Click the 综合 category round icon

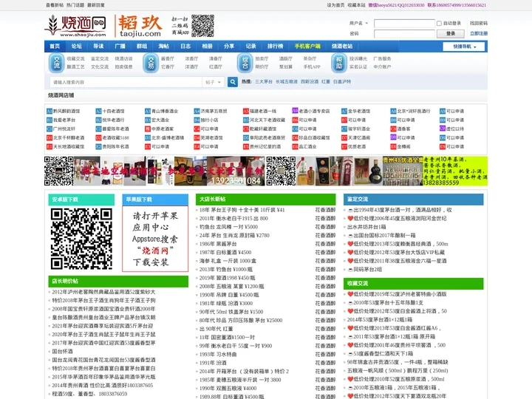(x=245, y=63)
